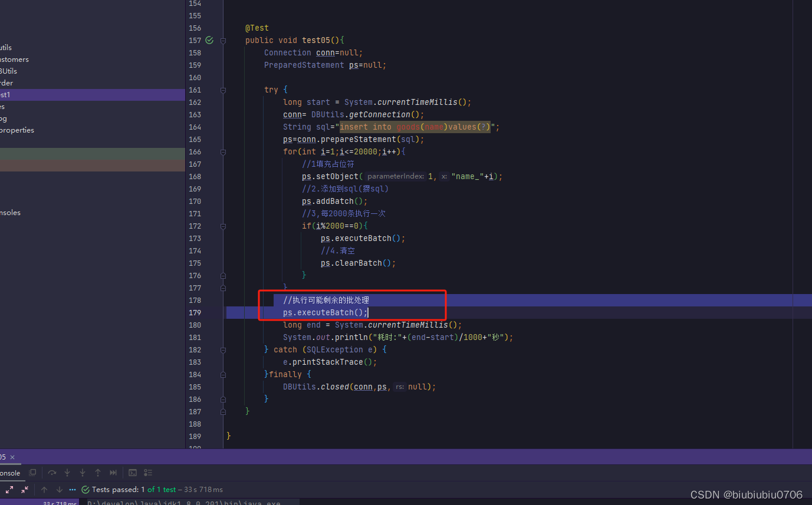This screenshot has height=505, width=812.
Task: Pin the test results tab
Action: point(32,473)
